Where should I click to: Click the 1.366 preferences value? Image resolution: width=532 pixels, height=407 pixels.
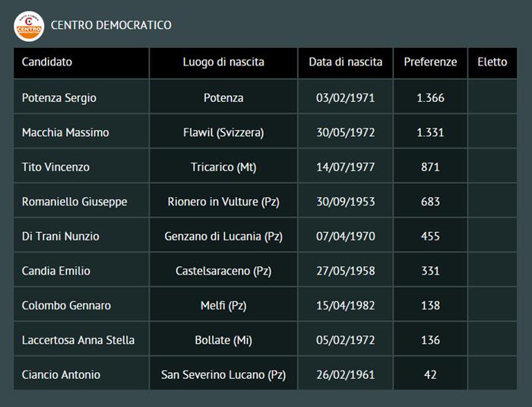pos(430,98)
